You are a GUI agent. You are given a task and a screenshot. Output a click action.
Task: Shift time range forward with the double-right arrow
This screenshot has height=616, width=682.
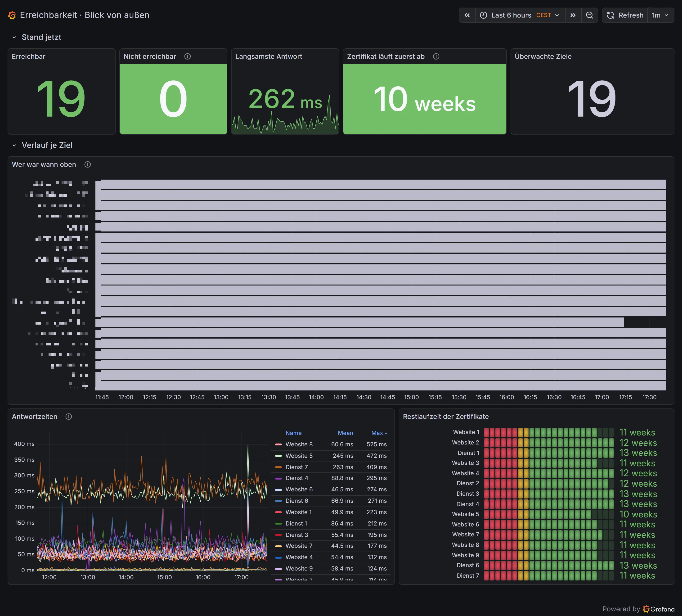pyautogui.click(x=573, y=15)
